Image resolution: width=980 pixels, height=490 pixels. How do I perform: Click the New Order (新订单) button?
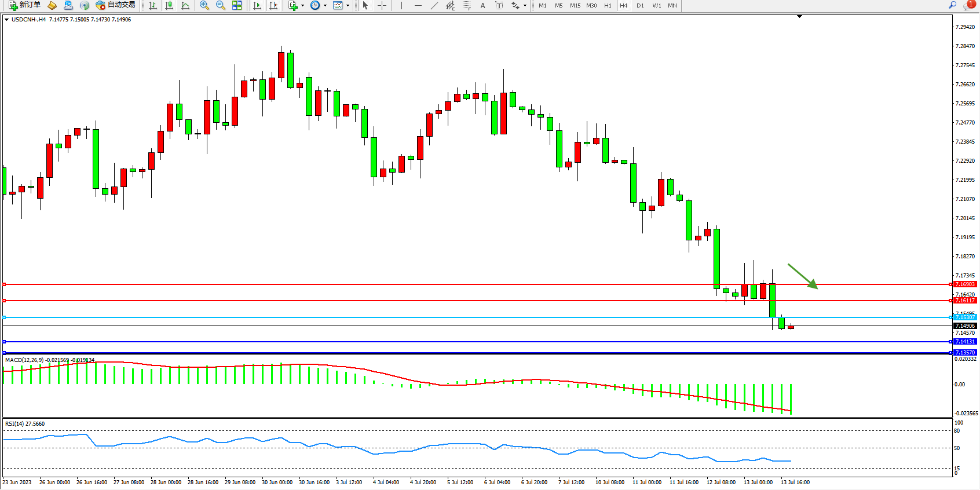pos(24,5)
